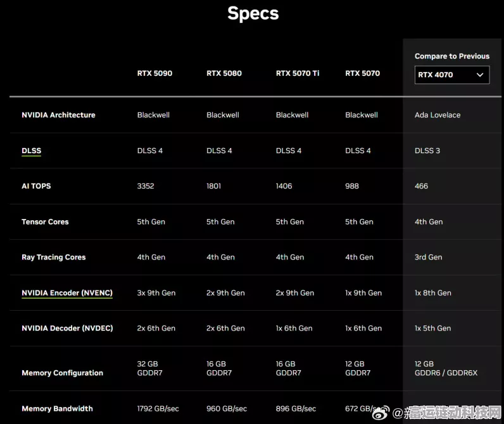Click the 32 GB GDDR7 memory cell
This screenshot has width=504, height=424.
150,368
